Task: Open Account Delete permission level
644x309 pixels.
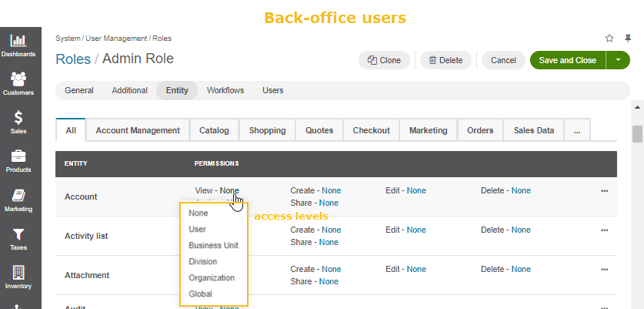Action: click(x=521, y=190)
